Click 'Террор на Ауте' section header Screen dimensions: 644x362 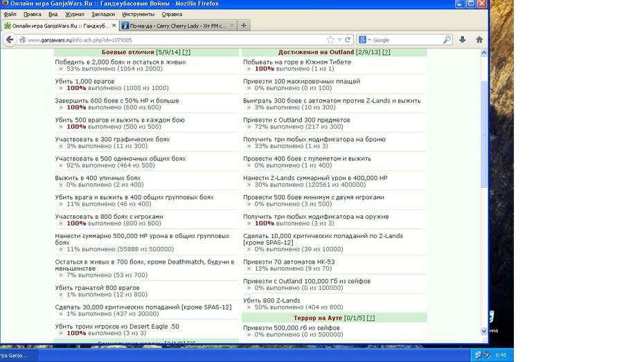coord(318,318)
